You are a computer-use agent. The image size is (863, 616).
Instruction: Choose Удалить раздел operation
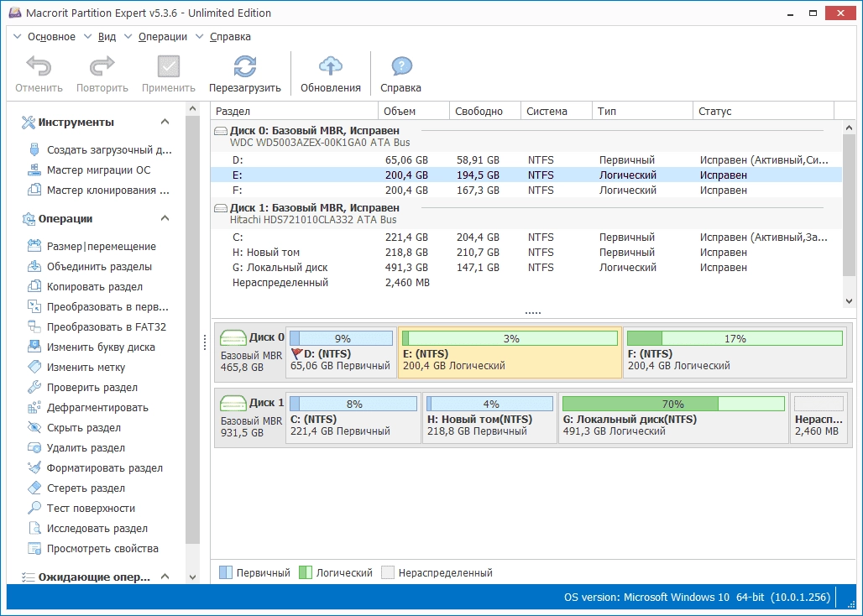76,448
